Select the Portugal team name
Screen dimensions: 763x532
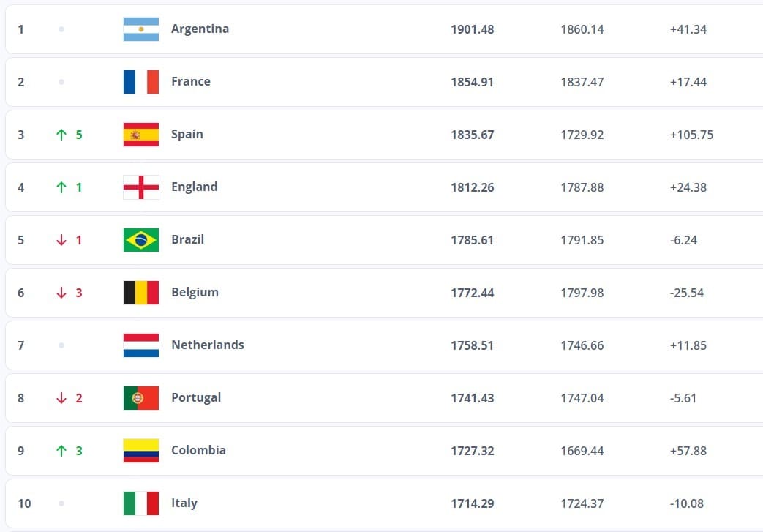pos(196,397)
